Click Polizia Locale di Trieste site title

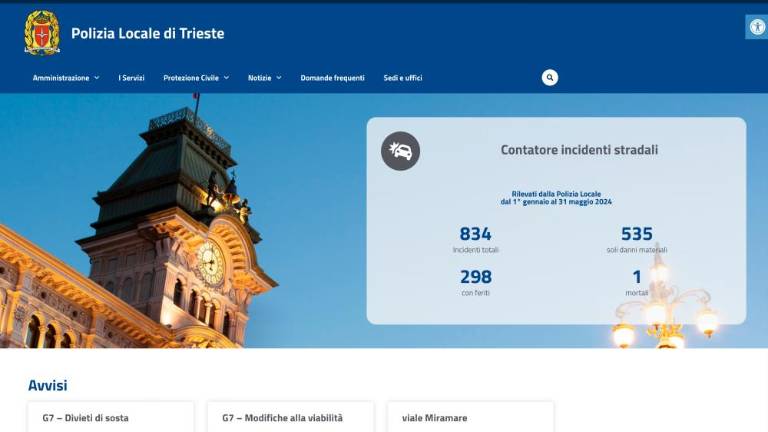click(x=147, y=33)
